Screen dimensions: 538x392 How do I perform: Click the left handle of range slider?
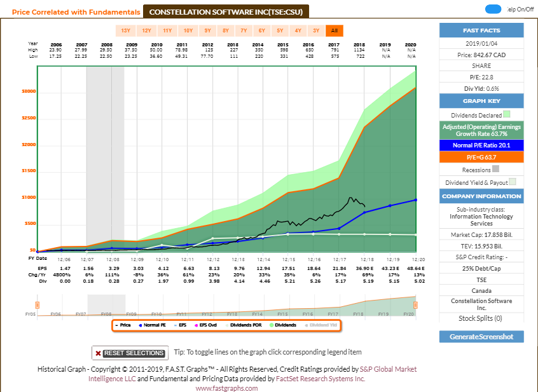38,306
